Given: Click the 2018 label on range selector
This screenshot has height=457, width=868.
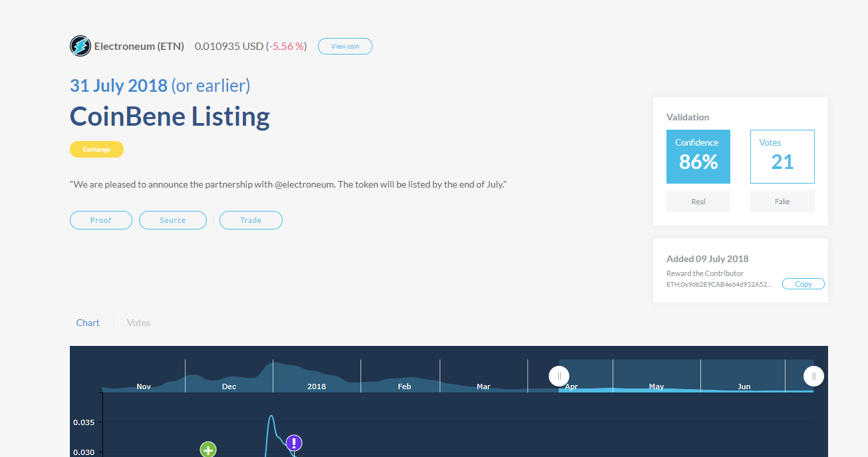Looking at the screenshot, I should [x=317, y=386].
